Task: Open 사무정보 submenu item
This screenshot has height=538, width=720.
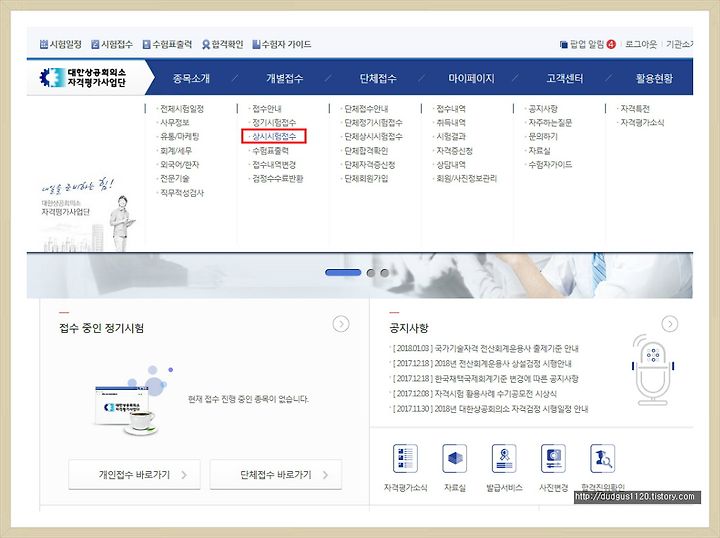Action: point(174,123)
